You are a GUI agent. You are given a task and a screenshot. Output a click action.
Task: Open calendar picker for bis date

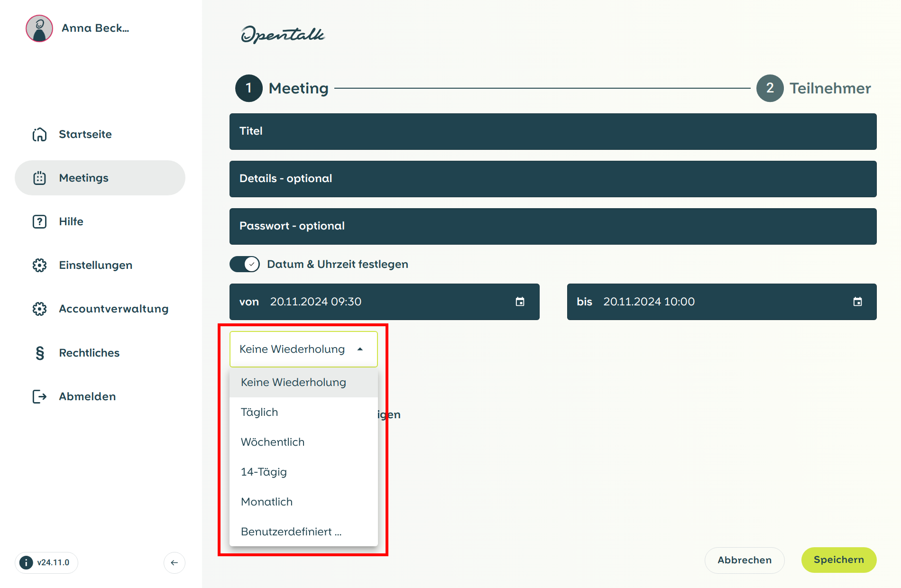point(857,302)
